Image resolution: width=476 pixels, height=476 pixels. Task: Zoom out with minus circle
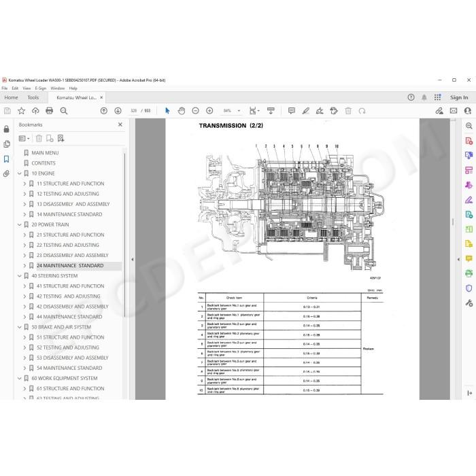196,111
